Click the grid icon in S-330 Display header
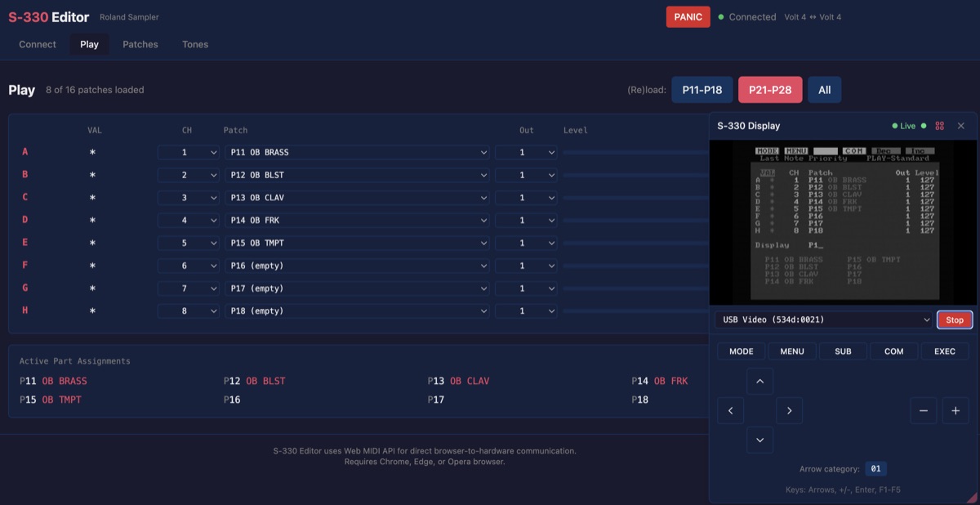 [940, 126]
